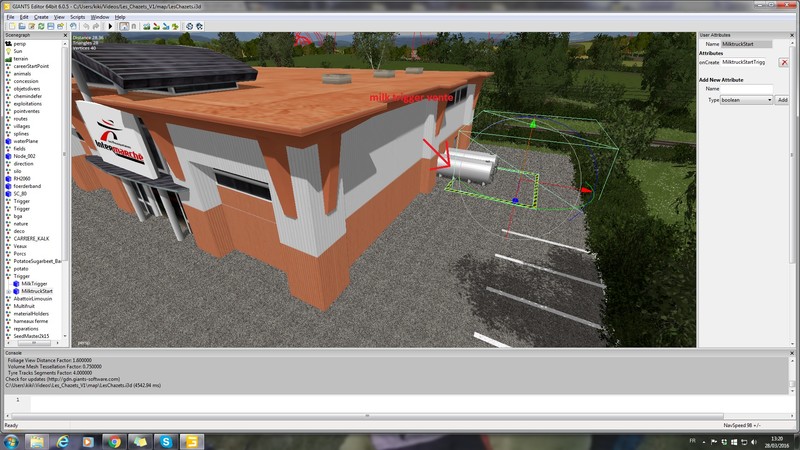Viewport: 800px width, 450px height.
Task: Close the Scenegraph panel
Action: coord(66,36)
